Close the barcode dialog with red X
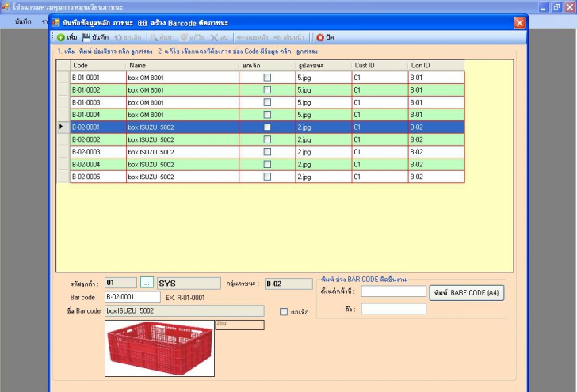 point(520,23)
